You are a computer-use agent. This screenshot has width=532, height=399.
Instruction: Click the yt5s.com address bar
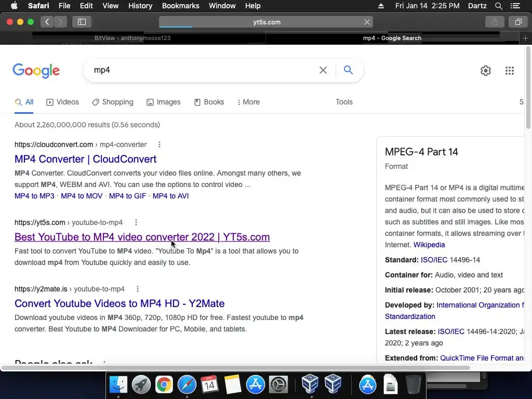[266, 22]
